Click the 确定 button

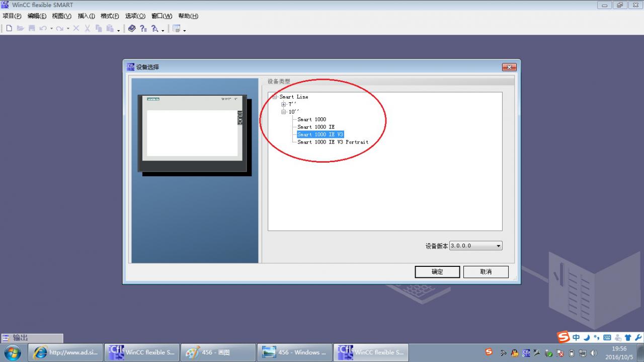click(x=437, y=272)
